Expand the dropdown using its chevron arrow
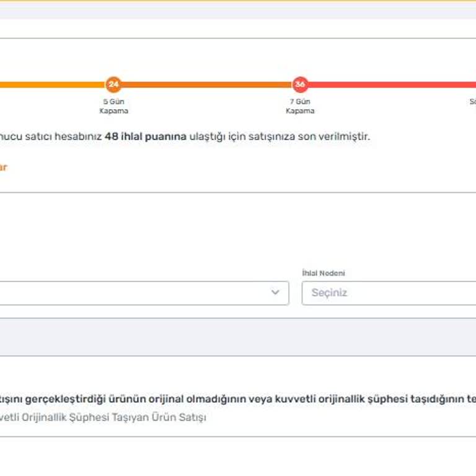The image size is (476, 476). [275, 293]
